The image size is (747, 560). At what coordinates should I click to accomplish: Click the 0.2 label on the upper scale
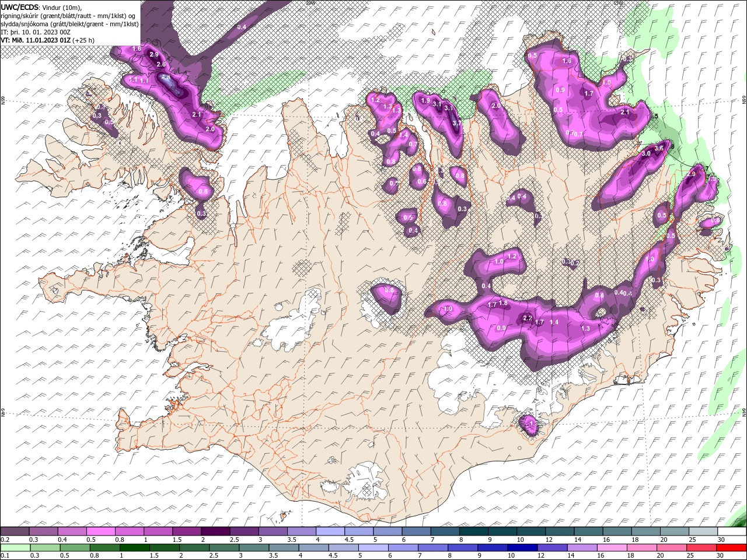pyautogui.click(x=4, y=540)
